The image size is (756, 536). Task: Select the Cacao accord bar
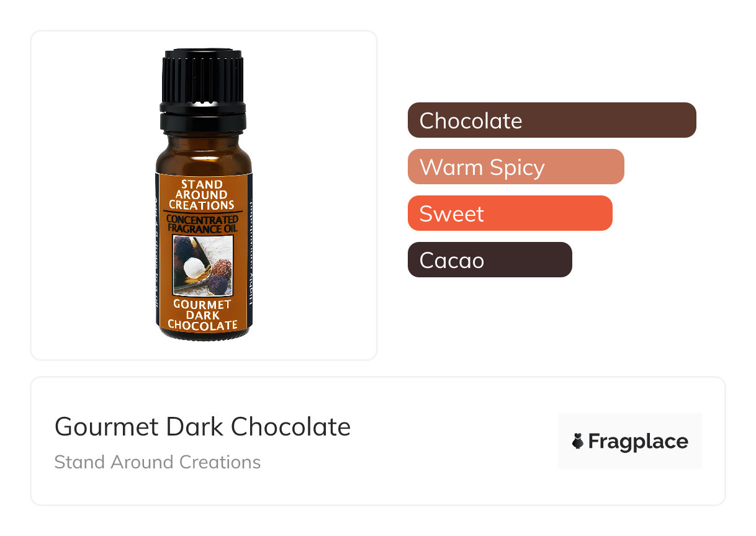pyautogui.click(x=490, y=259)
